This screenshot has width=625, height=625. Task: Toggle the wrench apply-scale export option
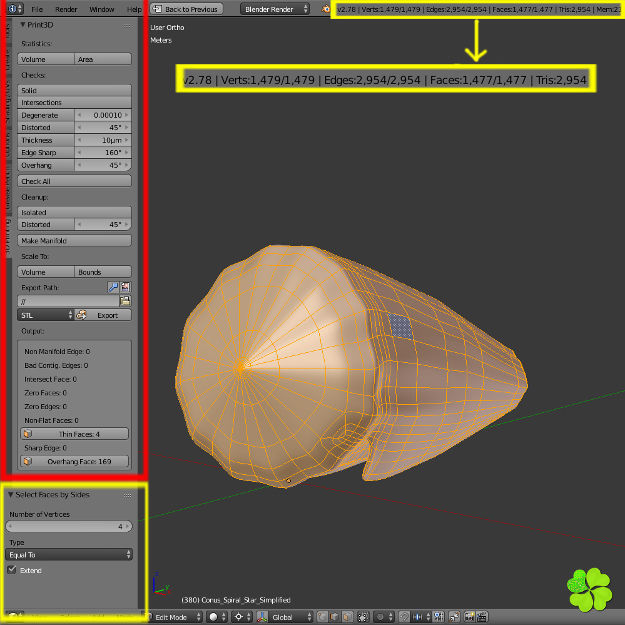pyautogui.click(x=113, y=287)
